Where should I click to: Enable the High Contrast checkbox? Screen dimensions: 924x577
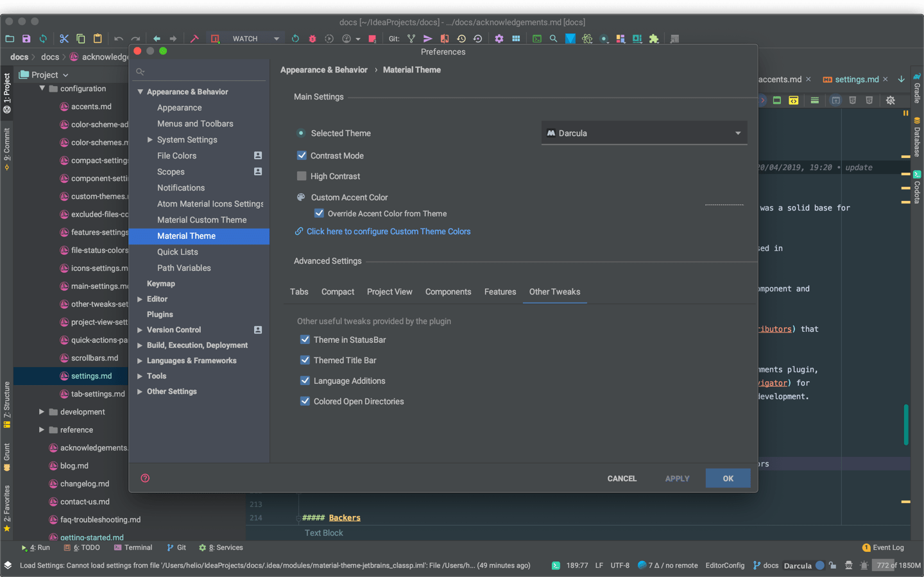pyautogui.click(x=302, y=176)
